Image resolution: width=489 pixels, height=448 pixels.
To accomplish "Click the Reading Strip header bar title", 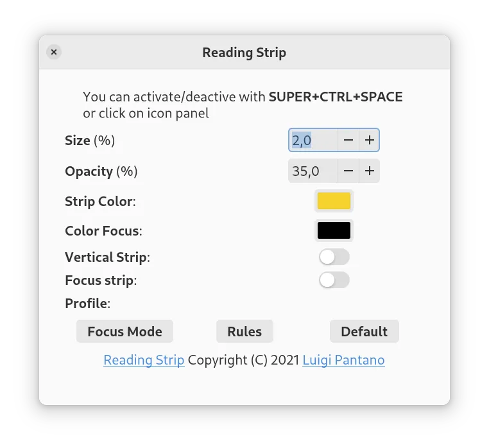I will pyautogui.click(x=244, y=53).
